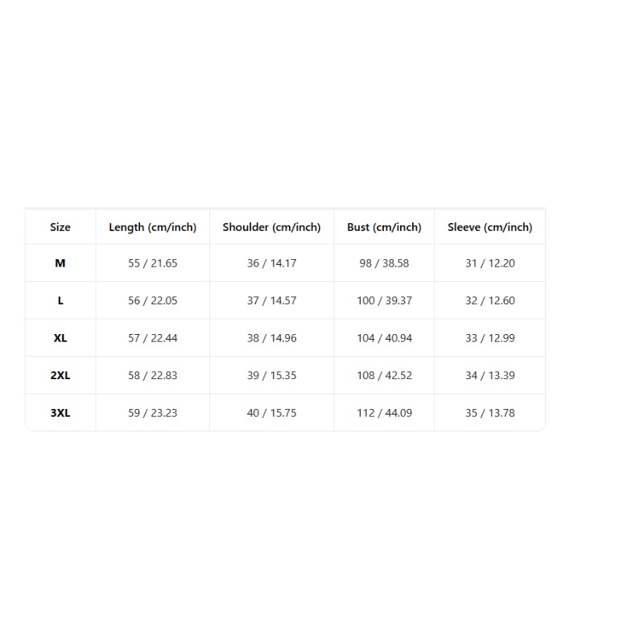Viewport: 644px width, 644px height.
Task: Click length value 55 / 21.65
Action: click(152, 263)
